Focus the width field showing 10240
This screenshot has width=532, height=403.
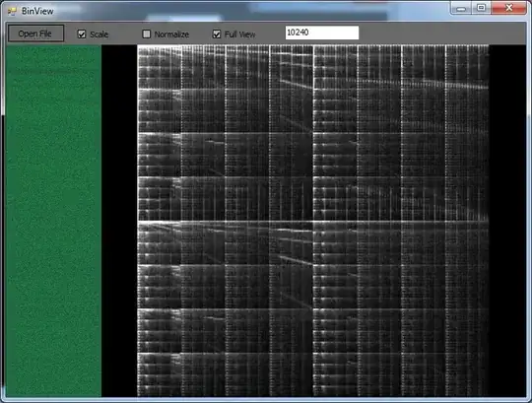[322, 33]
